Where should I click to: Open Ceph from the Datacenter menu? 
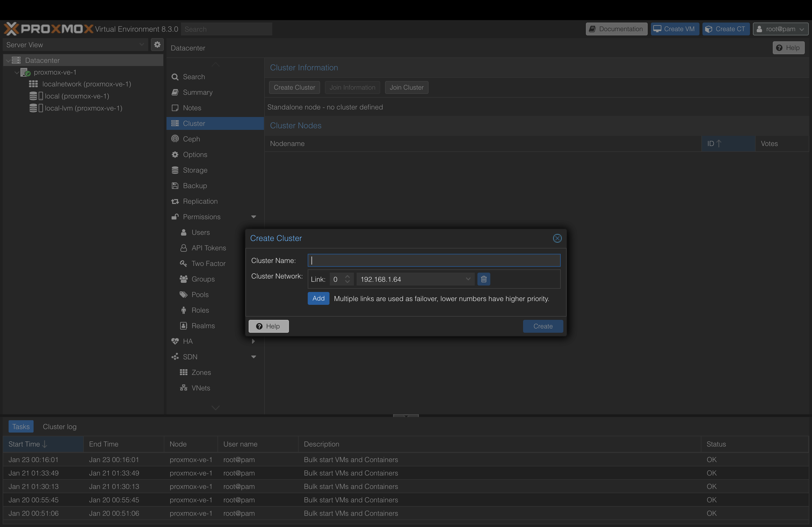tap(191, 139)
